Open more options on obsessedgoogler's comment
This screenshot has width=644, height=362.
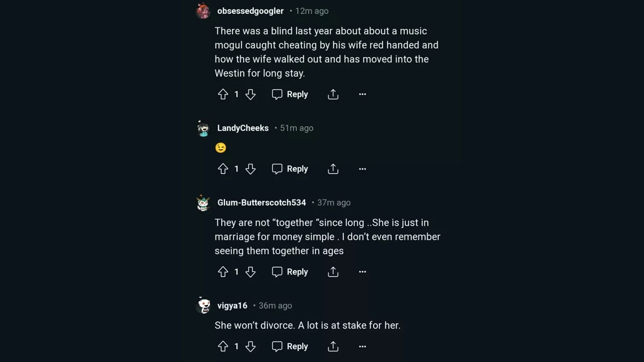pos(362,94)
